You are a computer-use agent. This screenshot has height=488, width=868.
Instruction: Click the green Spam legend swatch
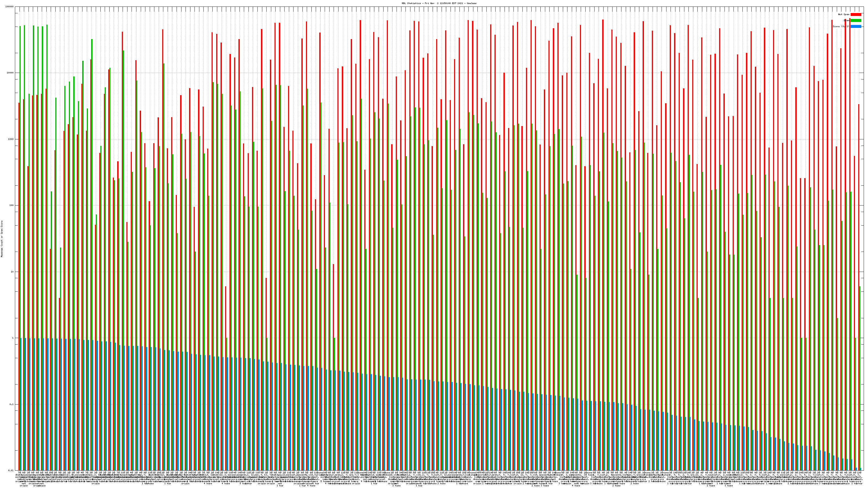(856, 21)
